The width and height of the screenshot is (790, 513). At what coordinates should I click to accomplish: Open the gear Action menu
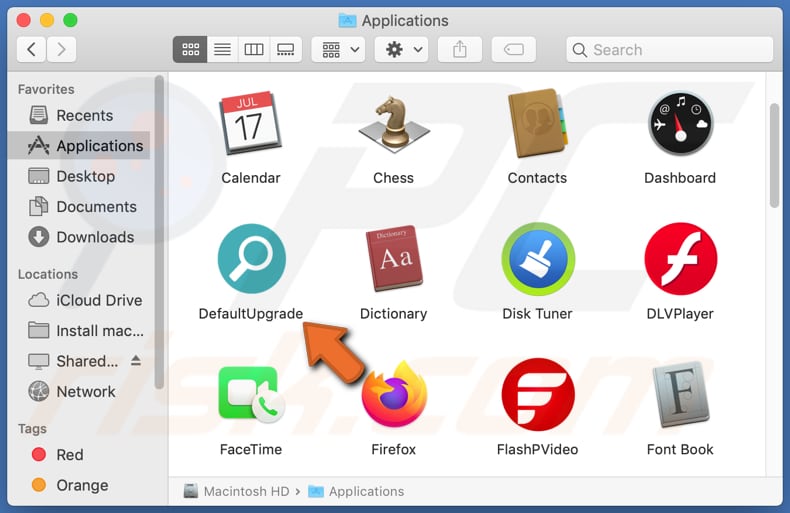pos(402,49)
